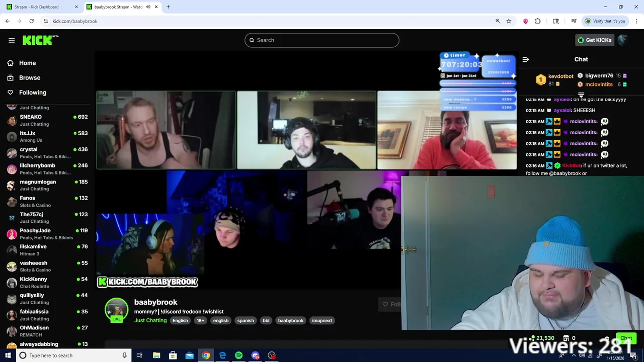Open the Just Chatting category link

150,320
